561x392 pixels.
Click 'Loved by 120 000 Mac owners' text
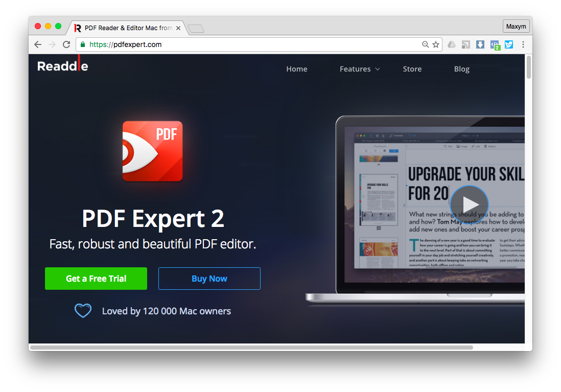pos(167,311)
